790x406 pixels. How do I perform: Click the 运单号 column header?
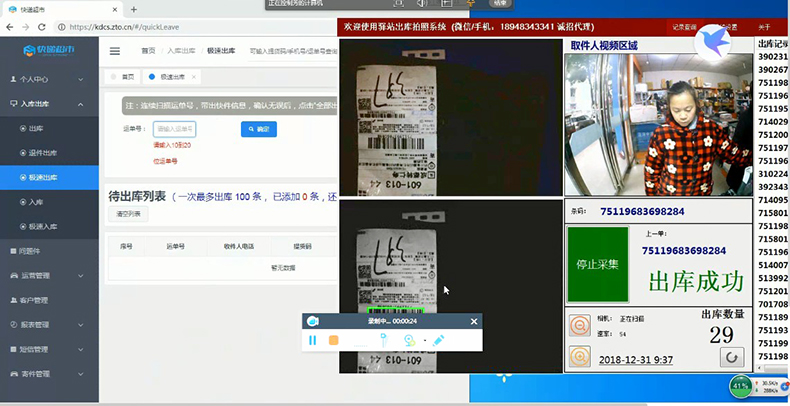point(175,247)
